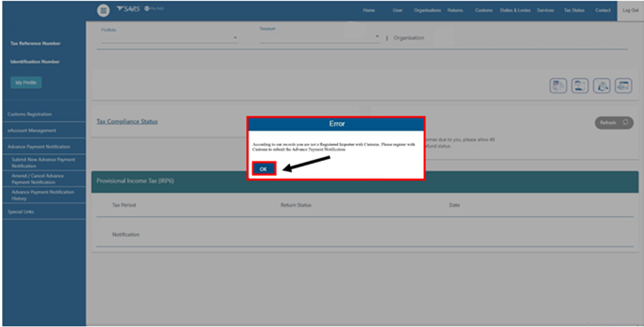Select Submit New Advance Payment Notification
This screenshot has height=327, width=644.
click(x=43, y=163)
